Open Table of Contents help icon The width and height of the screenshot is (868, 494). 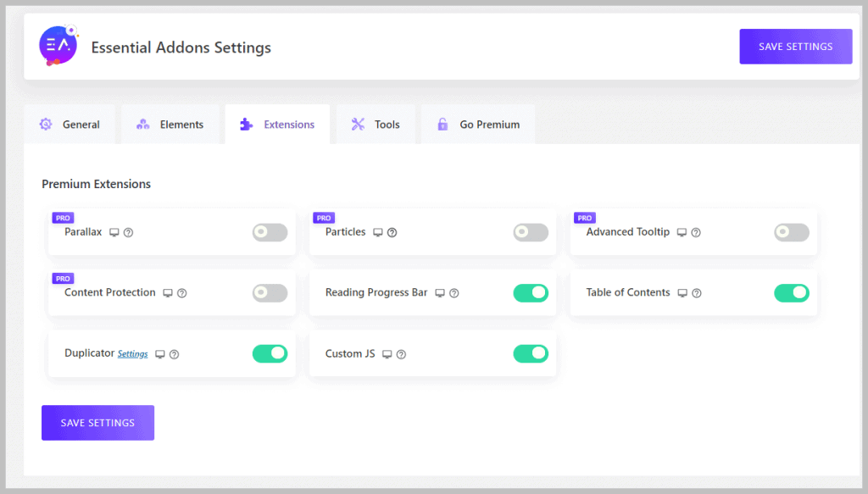click(x=697, y=293)
